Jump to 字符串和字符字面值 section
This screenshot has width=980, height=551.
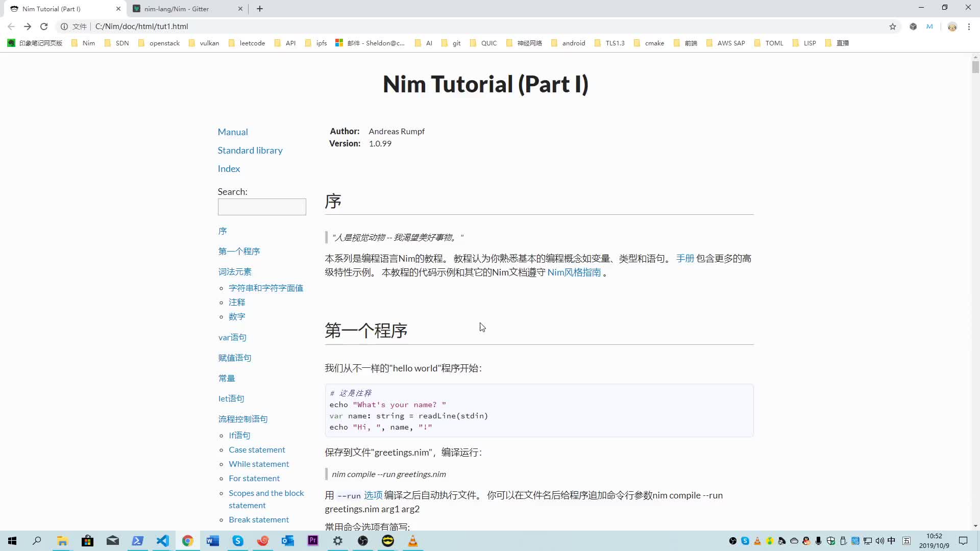click(266, 288)
